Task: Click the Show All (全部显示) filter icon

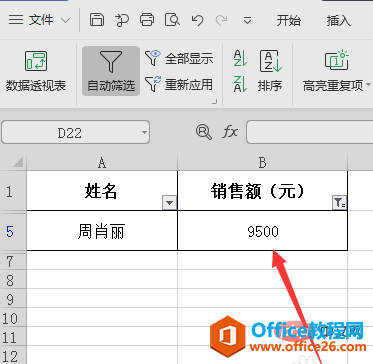Action: 153,58
